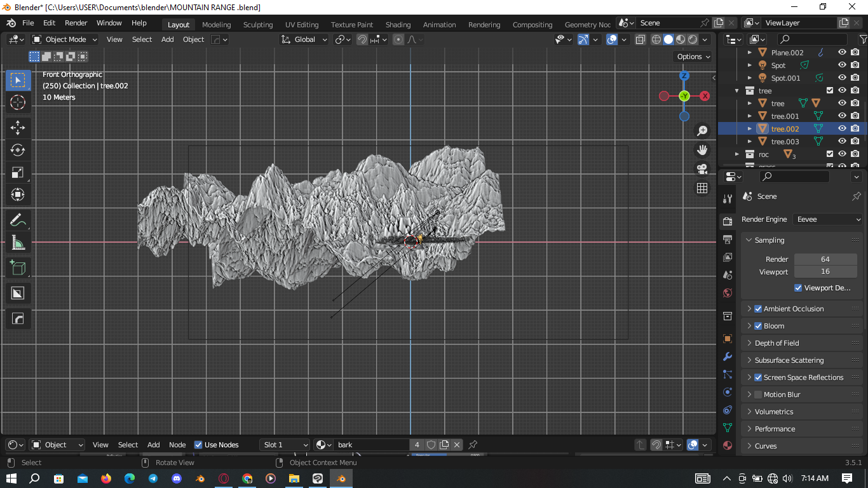The image size is (868, 488).
Task: Toggle Viewport Denoising checkbox
Action: point(798,288)
